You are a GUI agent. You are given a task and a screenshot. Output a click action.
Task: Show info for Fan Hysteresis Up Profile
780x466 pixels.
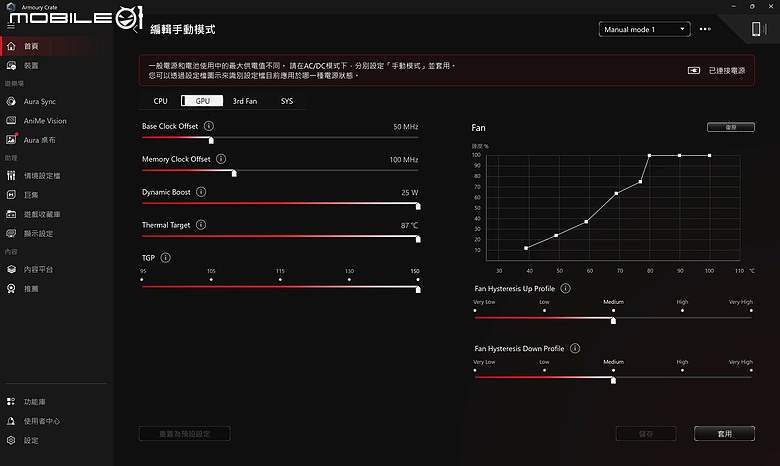565,288
